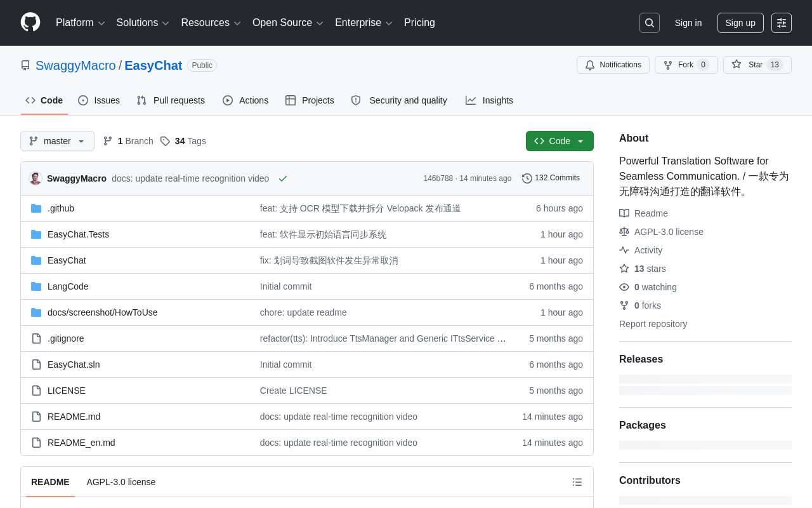Open the green Code dropdown button

(560, 141)
